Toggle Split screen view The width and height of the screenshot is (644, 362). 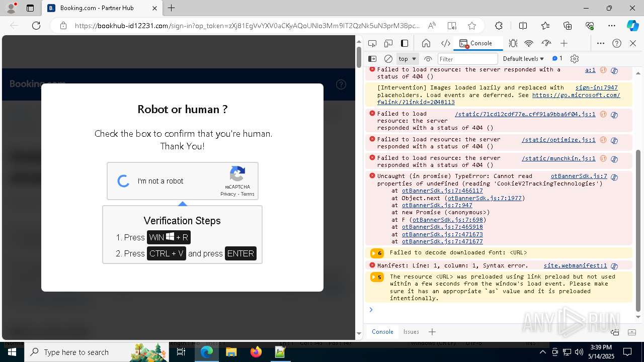tap(523, 26)
